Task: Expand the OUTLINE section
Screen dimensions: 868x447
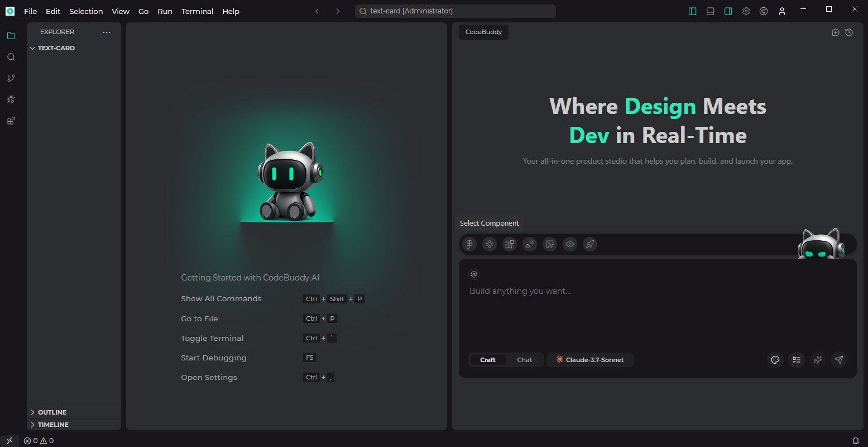Action: (x=74, y=412)
